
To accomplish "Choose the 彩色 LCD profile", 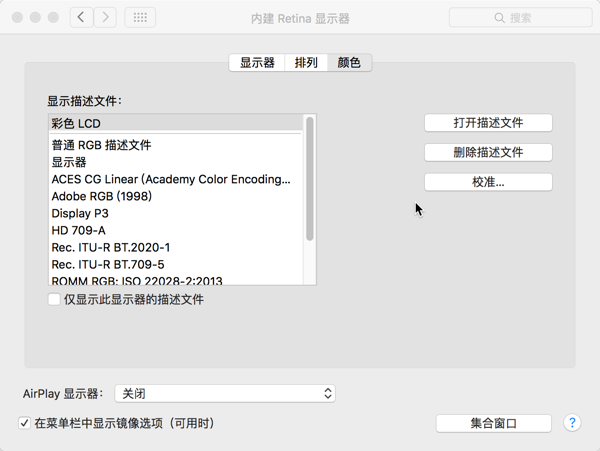I will (76, 124).
